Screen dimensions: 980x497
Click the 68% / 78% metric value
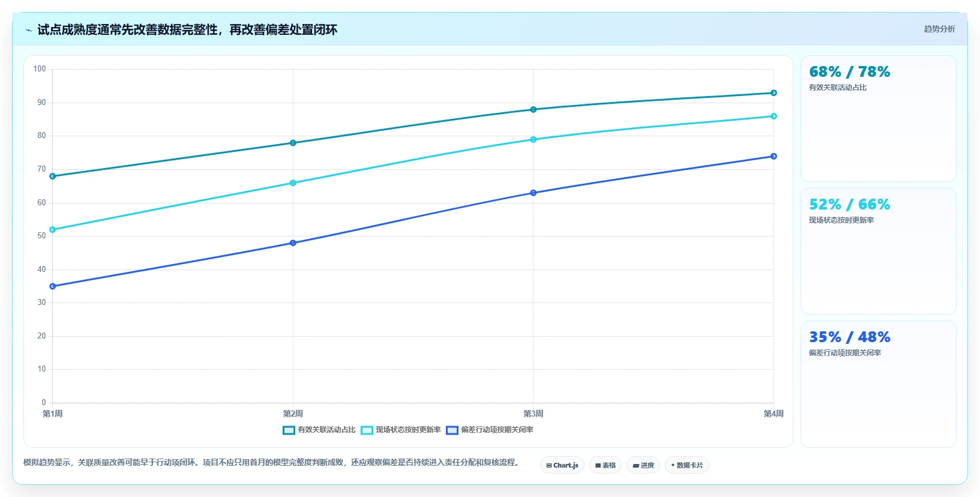pos(849,72)
